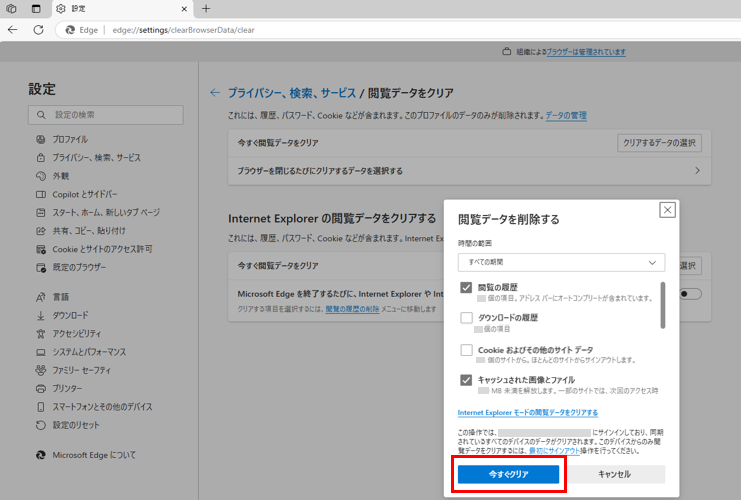Select ダウンロード in the settings sidebar
This screenshot has height=500, width=741.
click(70, 315)
